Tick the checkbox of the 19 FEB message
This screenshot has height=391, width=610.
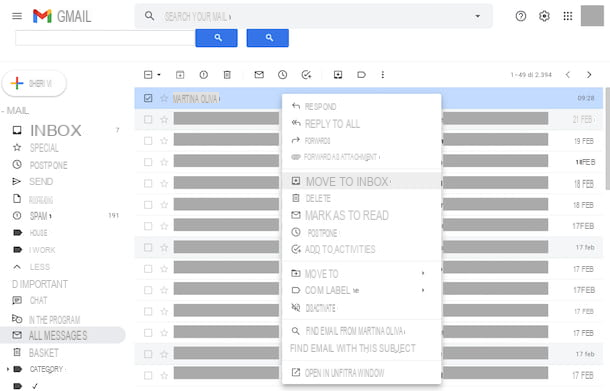point(148,141)
